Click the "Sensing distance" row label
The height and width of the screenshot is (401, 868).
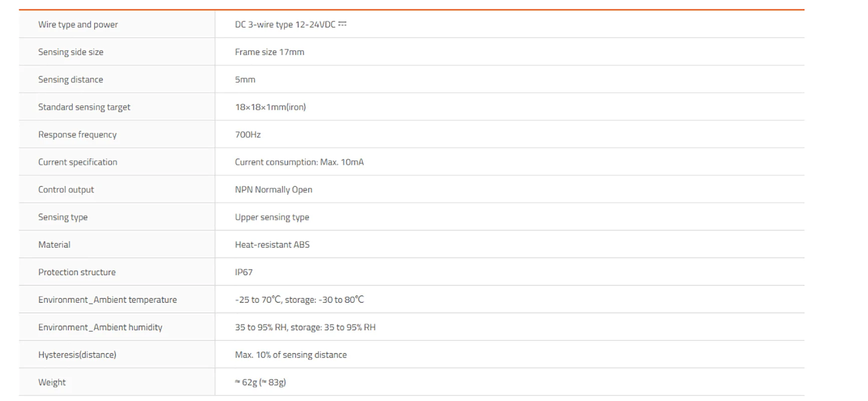tap(71, 80)
